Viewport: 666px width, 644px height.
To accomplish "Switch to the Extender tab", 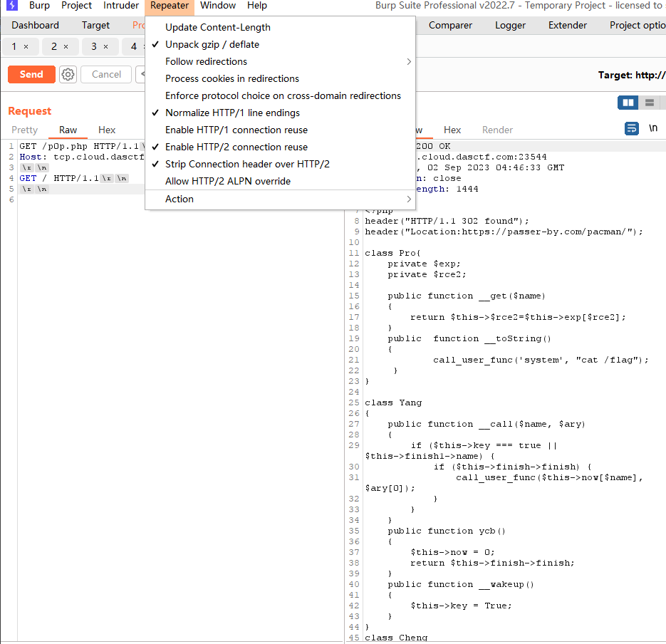I will point(568,26).
